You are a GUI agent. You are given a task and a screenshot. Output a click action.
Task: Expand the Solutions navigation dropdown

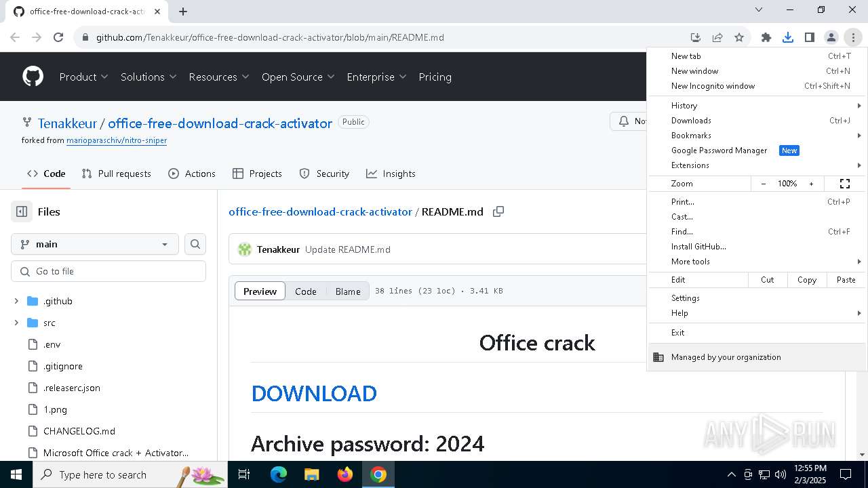[x=149, y=77]
